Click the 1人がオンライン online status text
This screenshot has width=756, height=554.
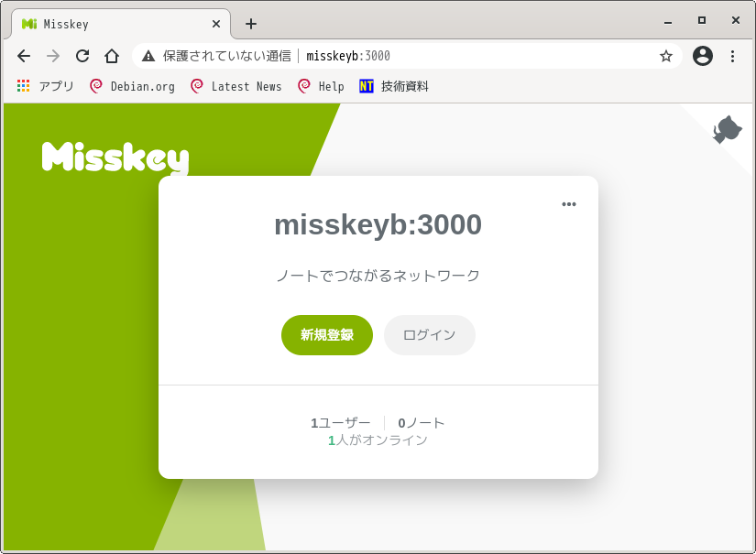(x=378, y=440)
